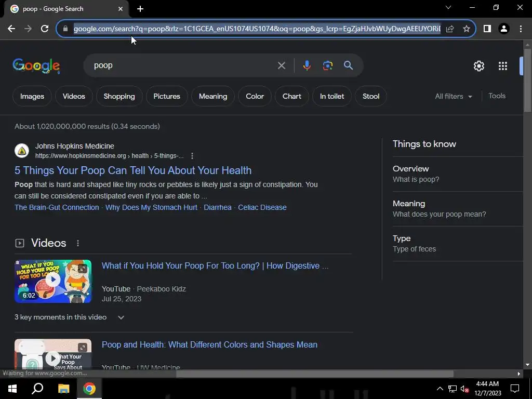Play the Peekaboo Kidz video thumbnail
The width and height of the screenshot is (532, 399).
coord(53,281)
